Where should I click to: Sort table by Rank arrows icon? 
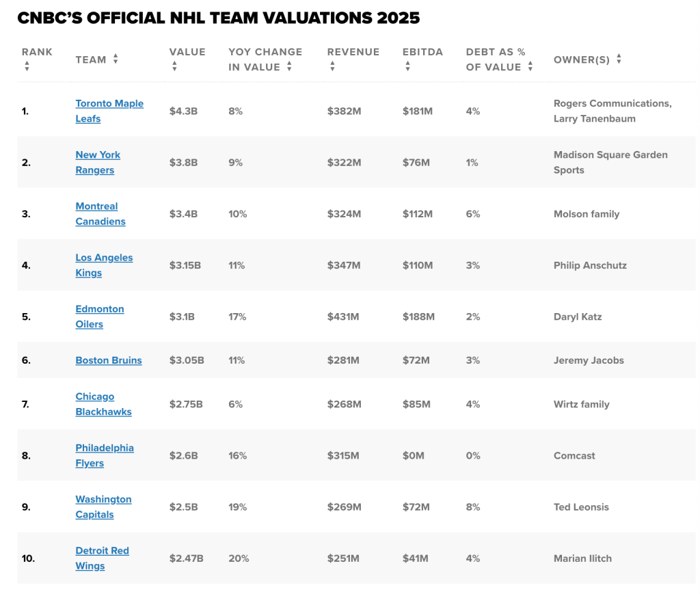(27, 66)
